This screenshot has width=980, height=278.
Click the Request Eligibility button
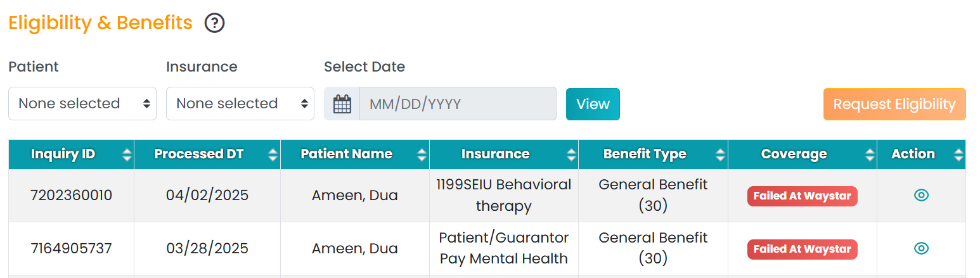tap(894, 104)
